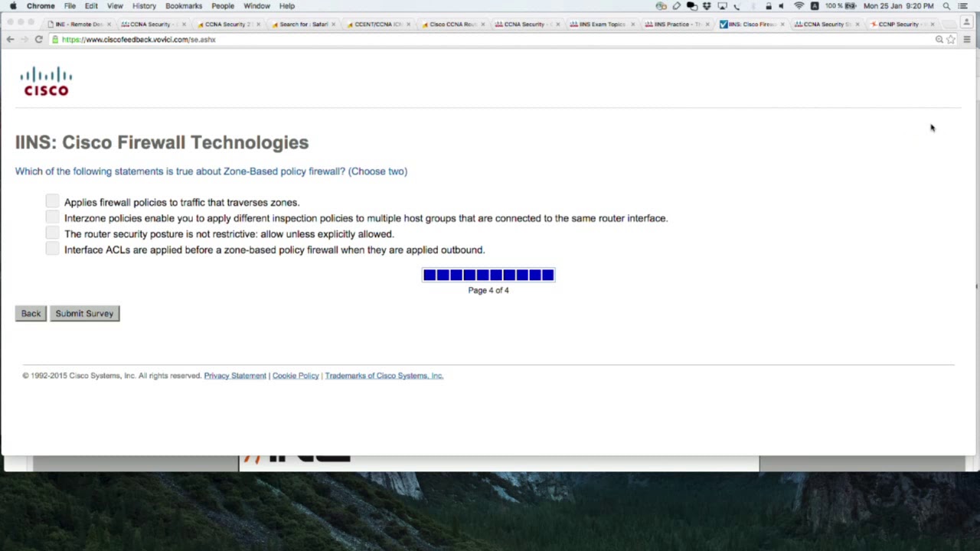Open the Wi-Fi menu bar icon
This screenshot has height=551, width=980.
(799, 6)
